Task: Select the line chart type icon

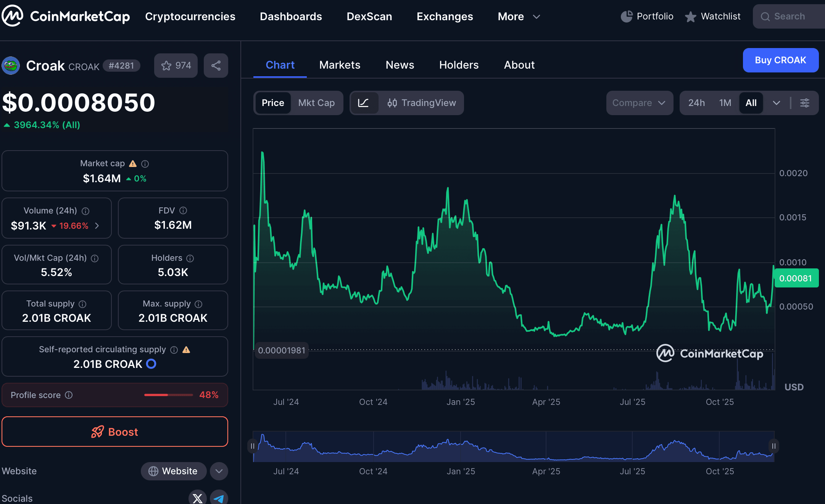Action: pos(365,103)
